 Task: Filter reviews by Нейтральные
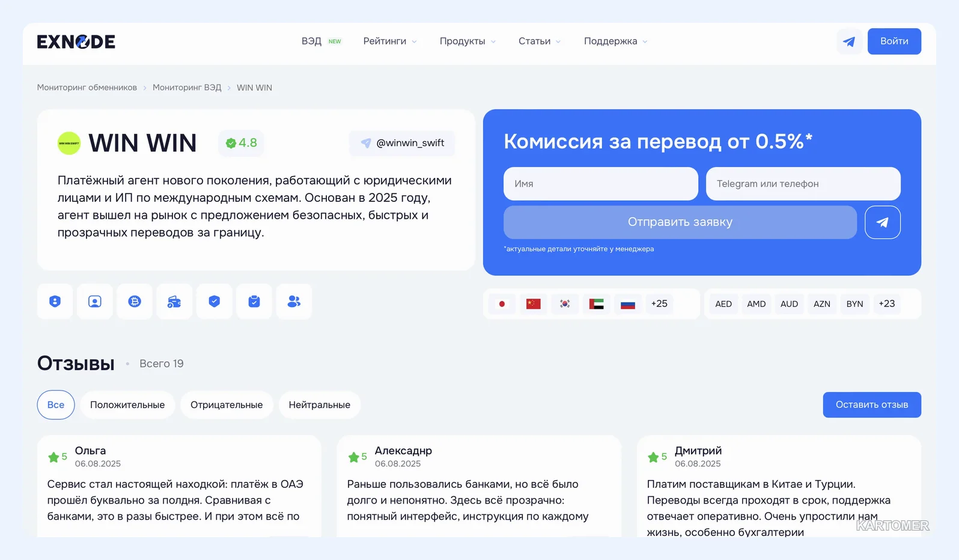point(320,405)
